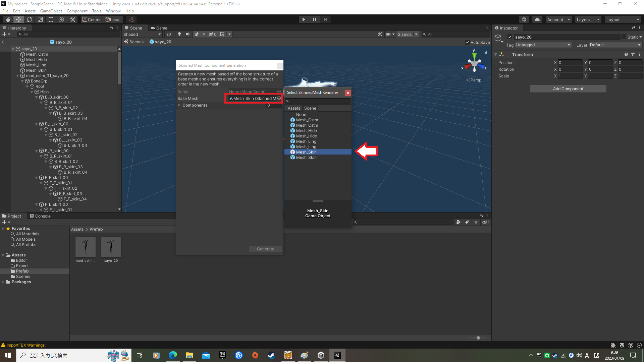644x362 pixels.
Task: Click the Pause button
Action: tap(315, 19)
